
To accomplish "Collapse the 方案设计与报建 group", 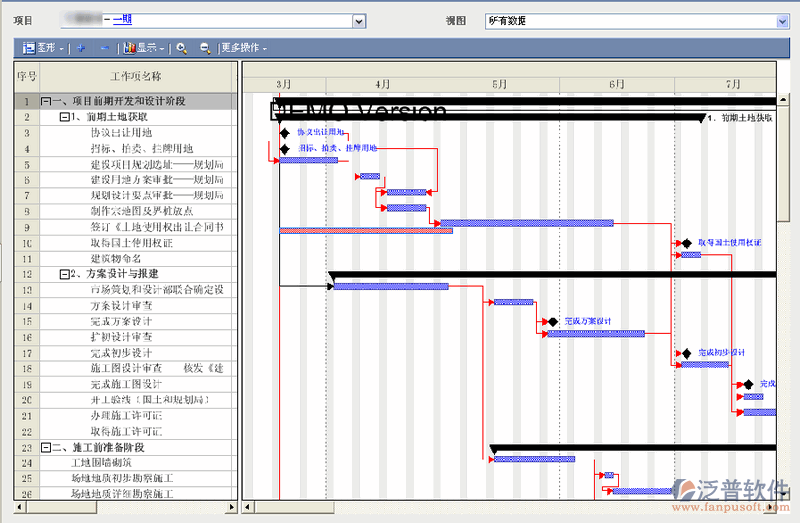I will (x=65, y=274).
